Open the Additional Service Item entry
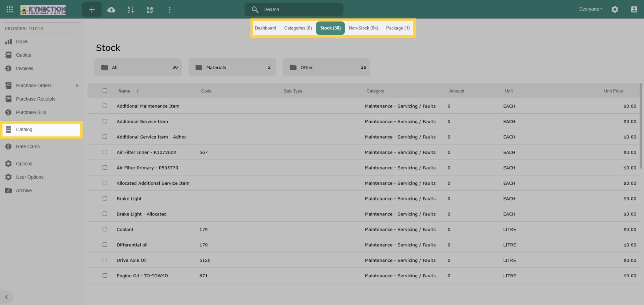The height and width of the screenshot is (305, 644). pyautogui.click(x=142, y=122)
